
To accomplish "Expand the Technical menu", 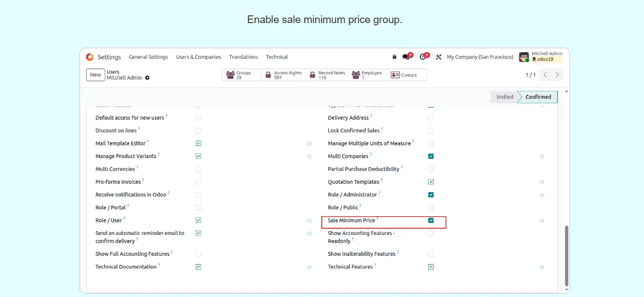I will click(277, 57).
